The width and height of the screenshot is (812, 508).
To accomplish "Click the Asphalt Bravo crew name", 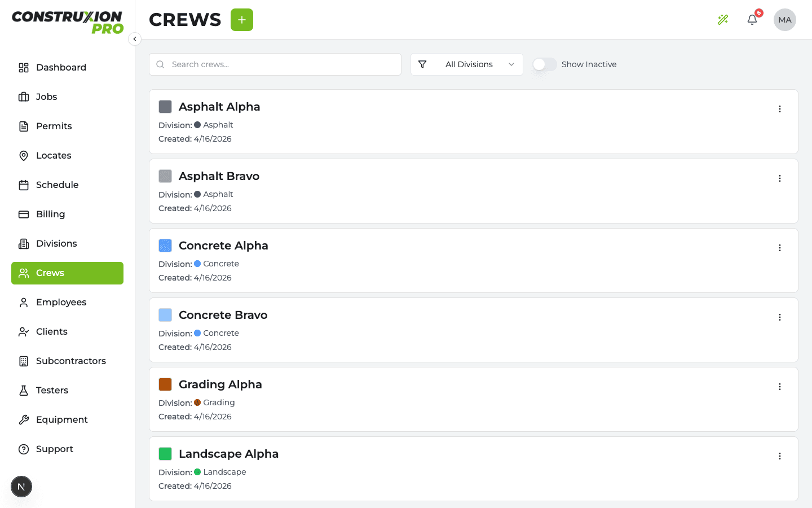I will (219, 176).
